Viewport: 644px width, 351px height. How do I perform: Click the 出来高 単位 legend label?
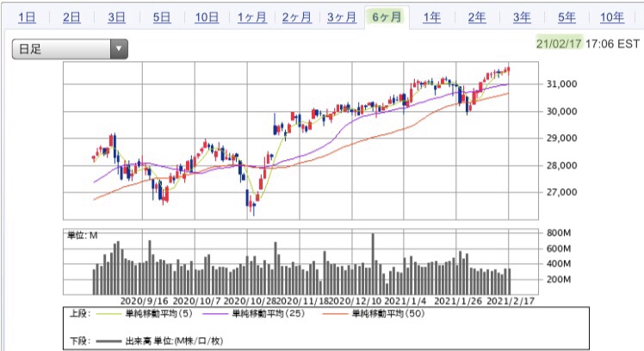(x=174, y=341)
